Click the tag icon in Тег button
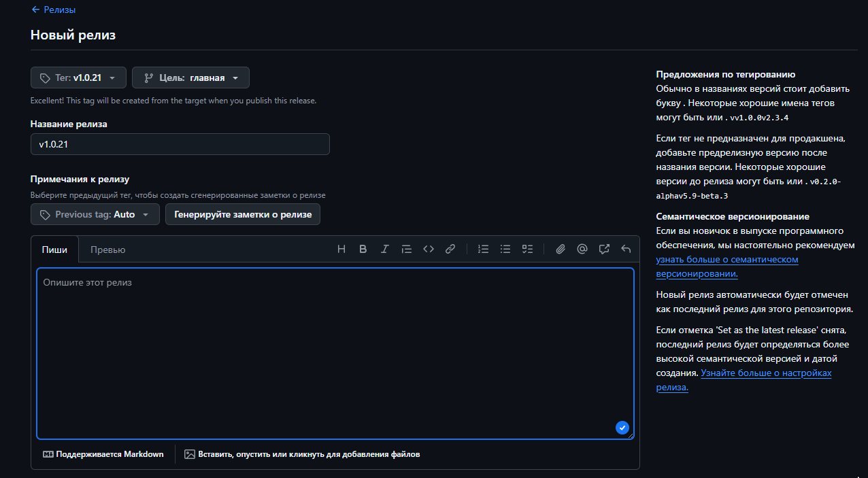This screenshot has width=868, height=478. (45, 78)
